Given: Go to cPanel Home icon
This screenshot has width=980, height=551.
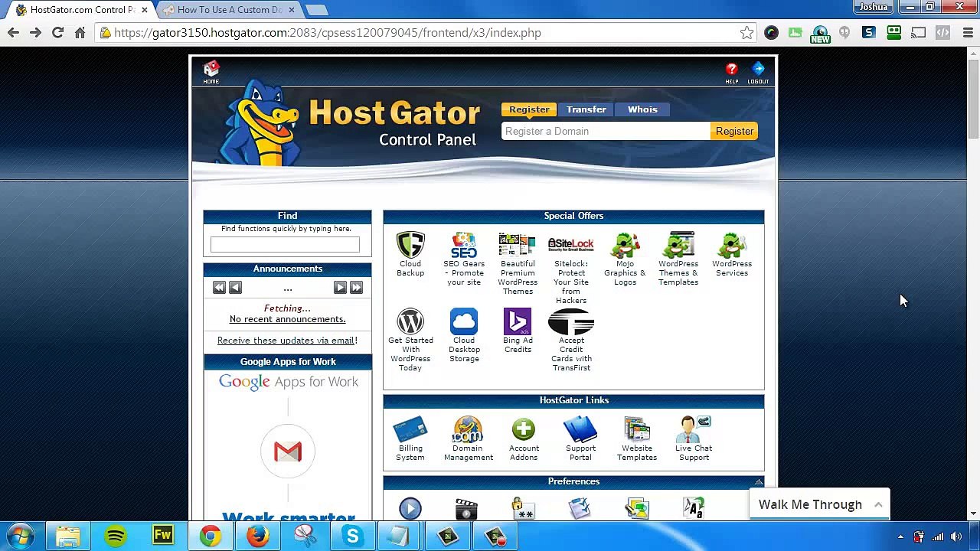Looking at the screenshot, I should [x=211, y=73].
